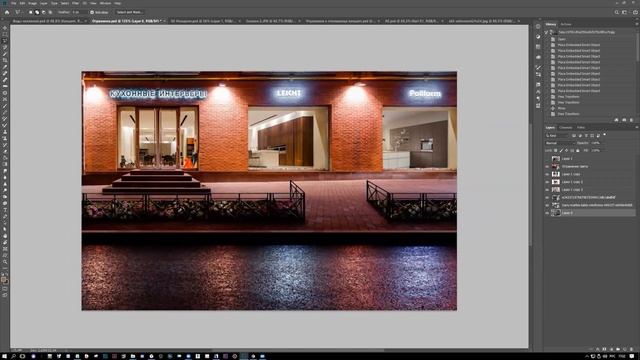Delete layer trash icon in Layers panel
The width and height of the screenshot is (640, 360).
click(632, 349)
